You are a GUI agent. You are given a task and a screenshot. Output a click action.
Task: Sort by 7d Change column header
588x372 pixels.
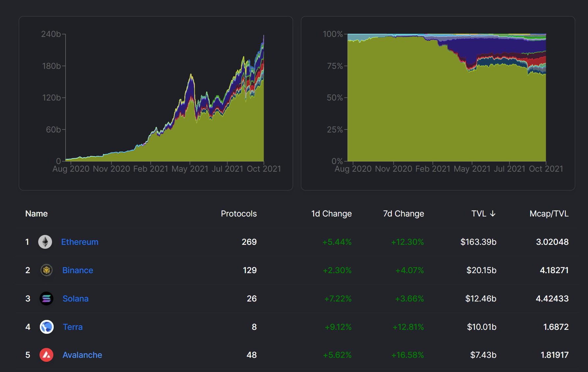click(403, 214)
